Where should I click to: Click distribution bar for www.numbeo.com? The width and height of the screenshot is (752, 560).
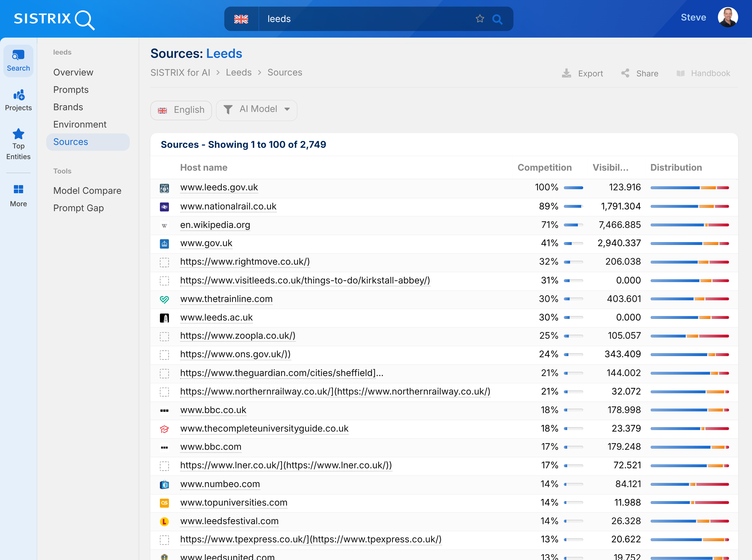click(x=689, y=485)
